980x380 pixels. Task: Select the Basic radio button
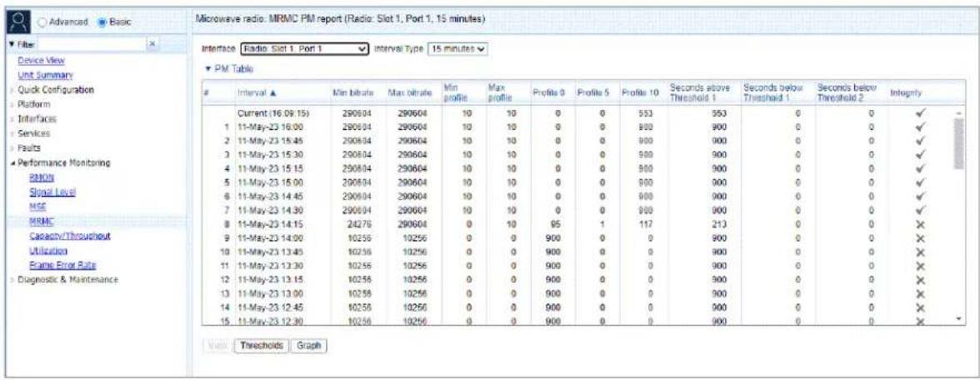(x=101, y=22)
